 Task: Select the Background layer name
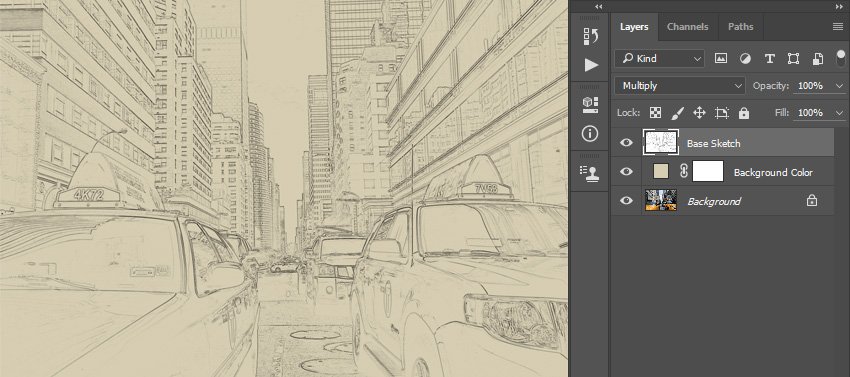pyautogui.click(x=714, y=201)
